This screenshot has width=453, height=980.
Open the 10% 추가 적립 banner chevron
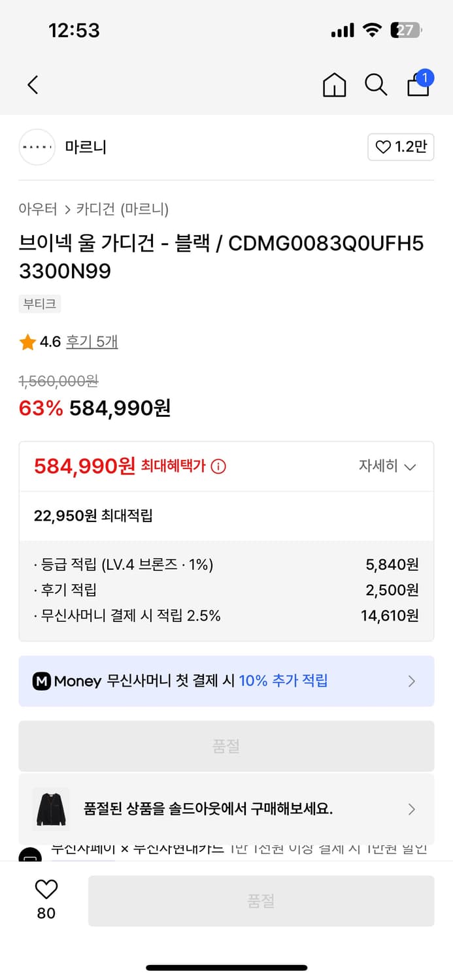[x=412, y=681]
